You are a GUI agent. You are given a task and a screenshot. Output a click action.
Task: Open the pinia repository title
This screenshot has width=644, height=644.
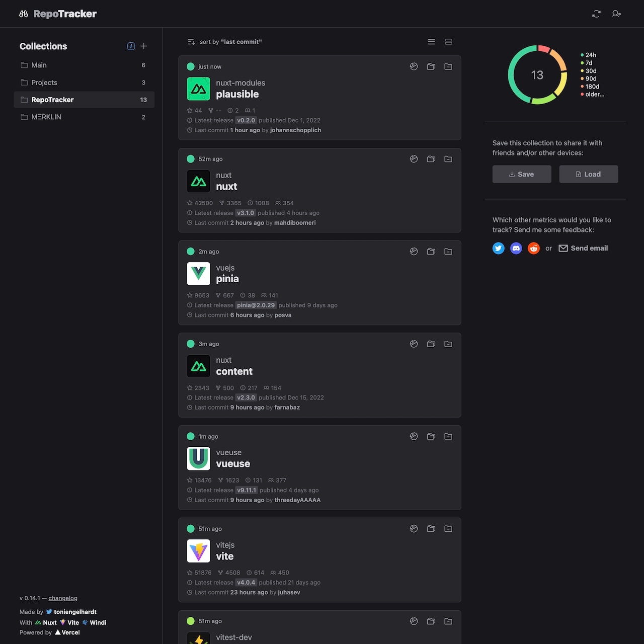(x=227, y=279)
